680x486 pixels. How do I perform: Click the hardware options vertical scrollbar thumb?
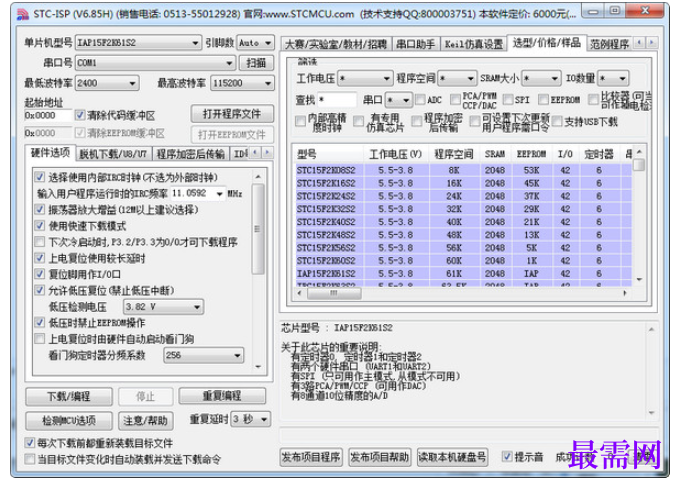coord(258,229)
